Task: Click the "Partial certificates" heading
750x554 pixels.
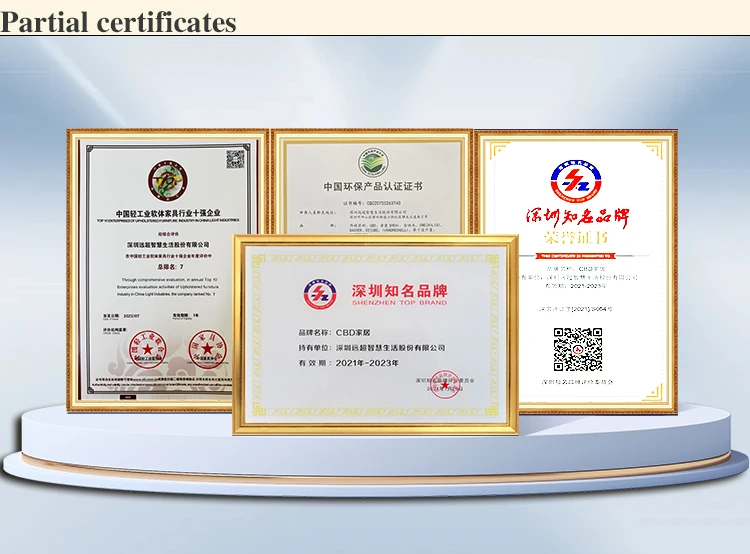Action: coord(118,22)
